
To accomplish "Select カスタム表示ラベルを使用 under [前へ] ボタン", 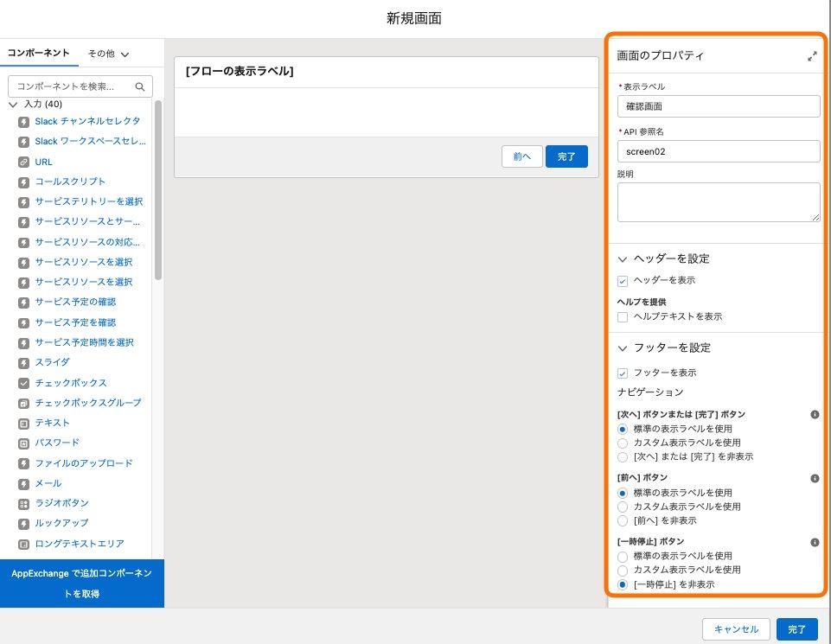I will coord(623,507).
